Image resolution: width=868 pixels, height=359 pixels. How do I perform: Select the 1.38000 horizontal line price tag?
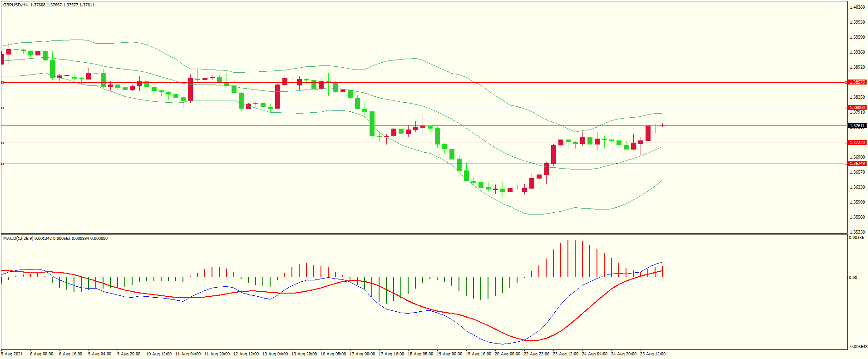(x=858, y=108)
